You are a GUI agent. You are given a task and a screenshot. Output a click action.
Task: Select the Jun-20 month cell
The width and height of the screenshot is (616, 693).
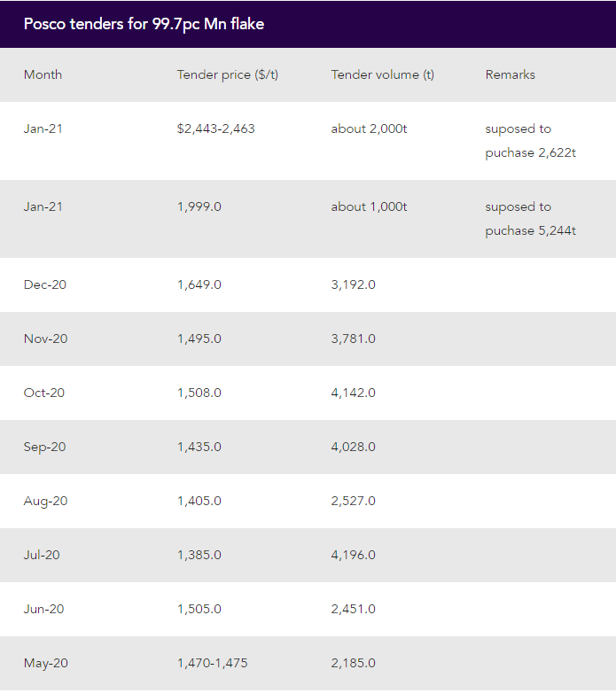click(44, 609)
